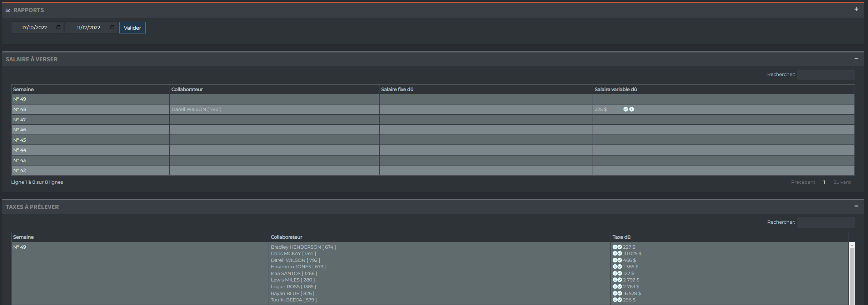
Task: Collapse the TAXES À PRÉLEVER panel
Action: pyautogui.click(x=856, y=206)
